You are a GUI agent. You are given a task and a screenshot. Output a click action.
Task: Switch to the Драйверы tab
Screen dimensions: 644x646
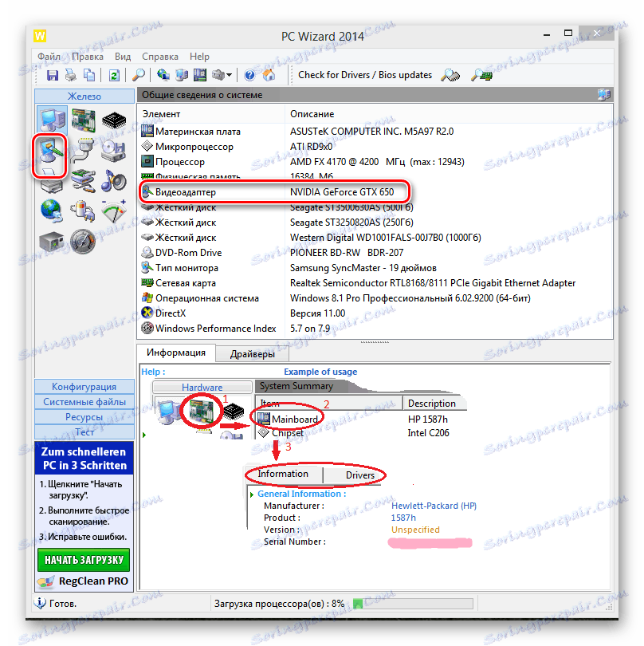pos(253,354)
